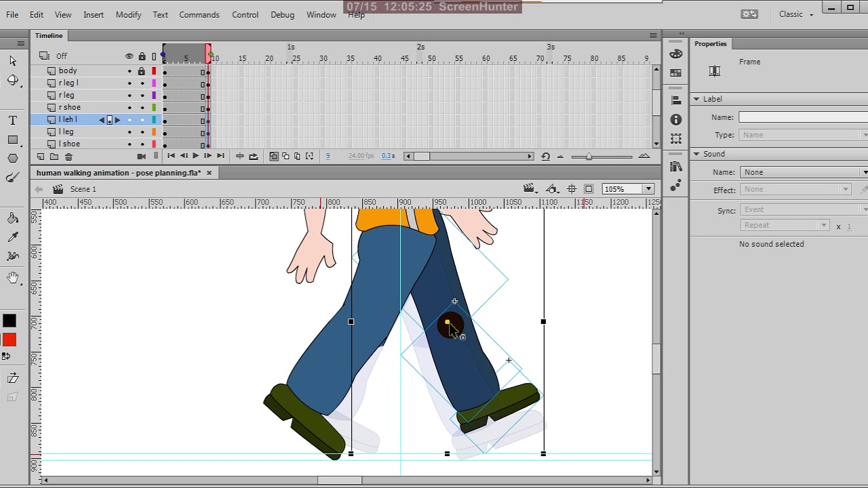
Task: Go to the last frame
Action: [x=220, y=157]
